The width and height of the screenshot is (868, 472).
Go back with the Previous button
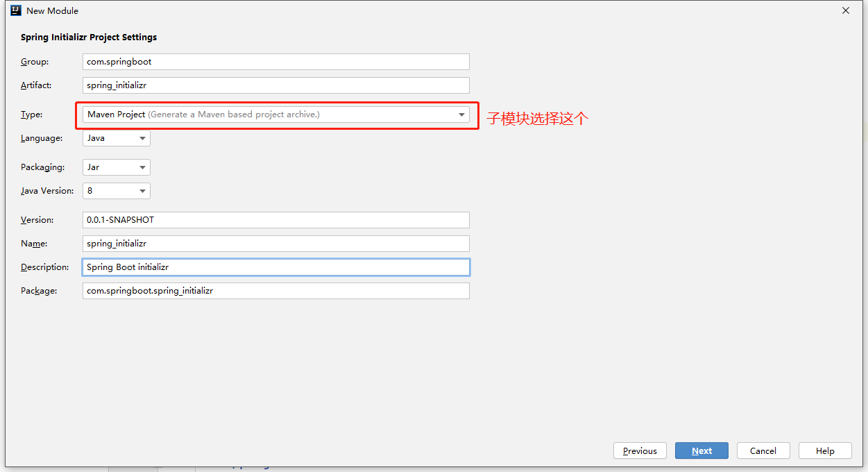640,450
